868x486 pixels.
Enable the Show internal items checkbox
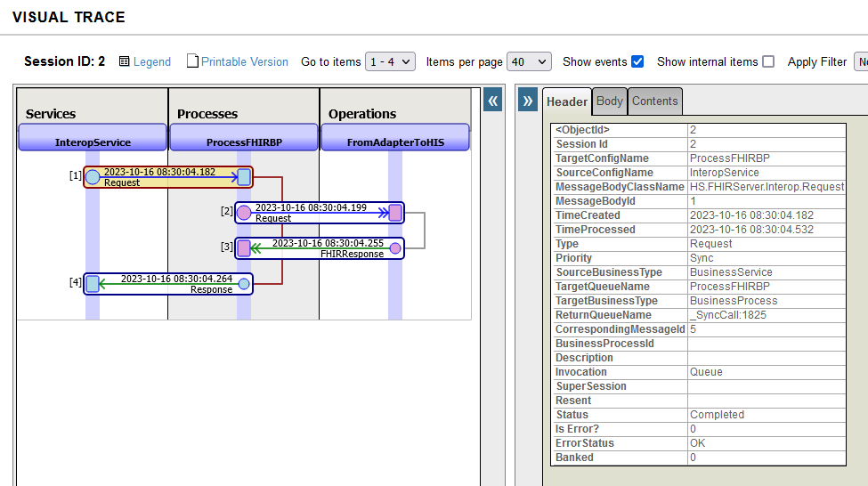[768, 61]
